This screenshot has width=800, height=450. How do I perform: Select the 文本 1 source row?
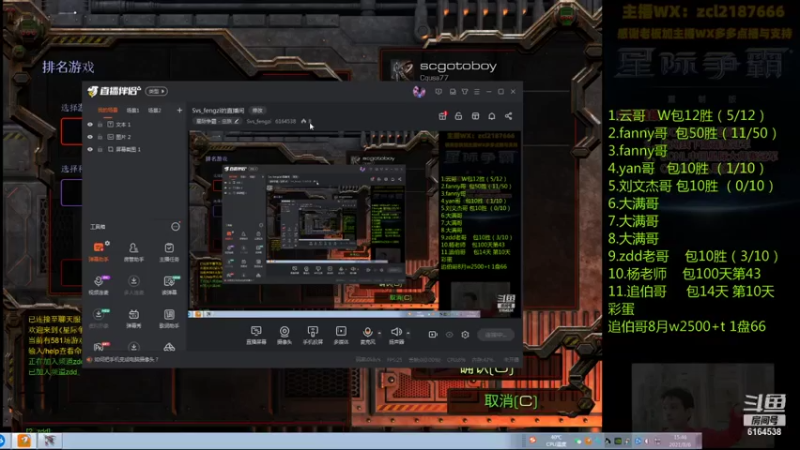pos(135,124)
